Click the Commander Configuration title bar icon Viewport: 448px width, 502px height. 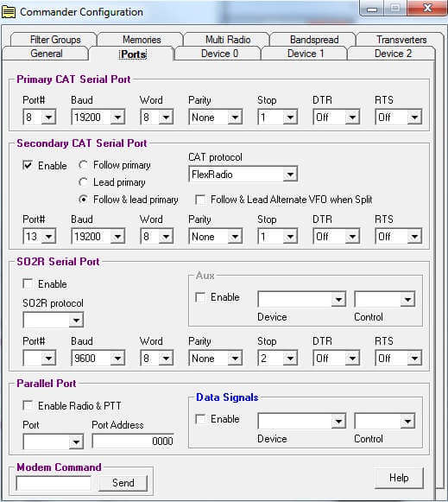9,12
